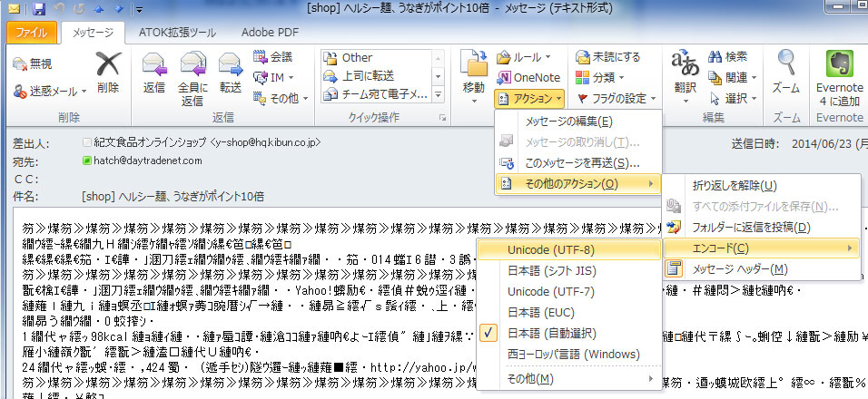Click the Save icon in quick access toolbar

39,9
